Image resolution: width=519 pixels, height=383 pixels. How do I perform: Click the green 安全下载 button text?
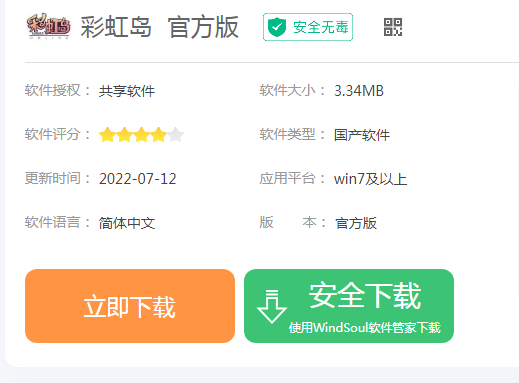pos(365,295)
